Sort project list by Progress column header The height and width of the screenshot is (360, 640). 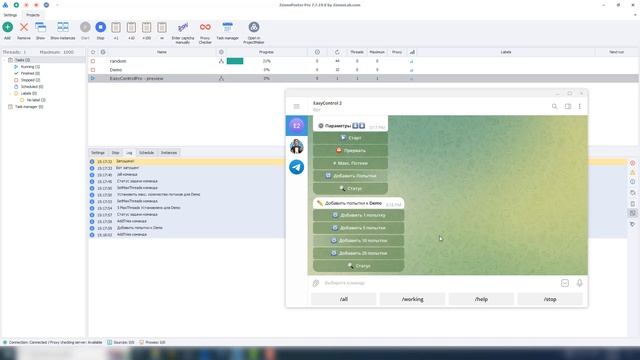[x=267, y=52]
